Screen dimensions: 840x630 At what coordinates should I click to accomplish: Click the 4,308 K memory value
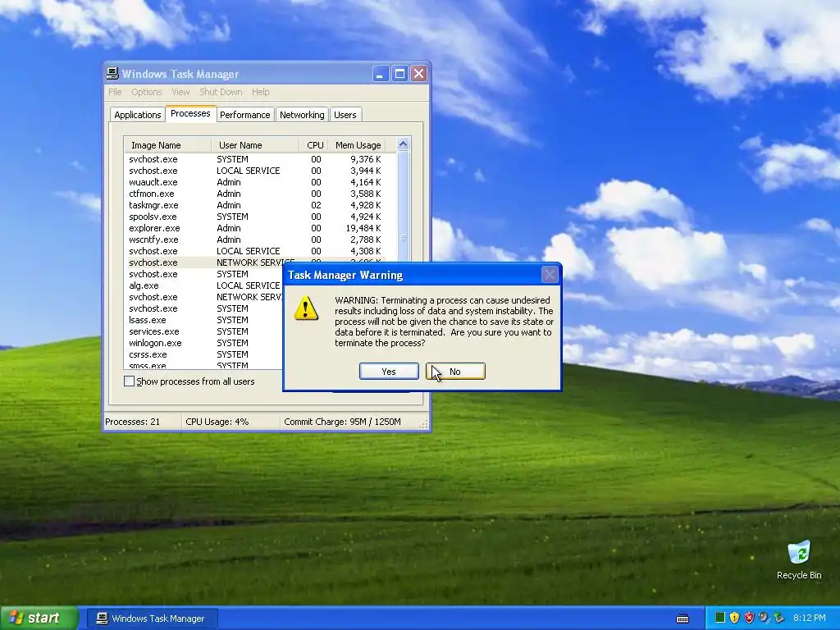click(x=365, y=251)
